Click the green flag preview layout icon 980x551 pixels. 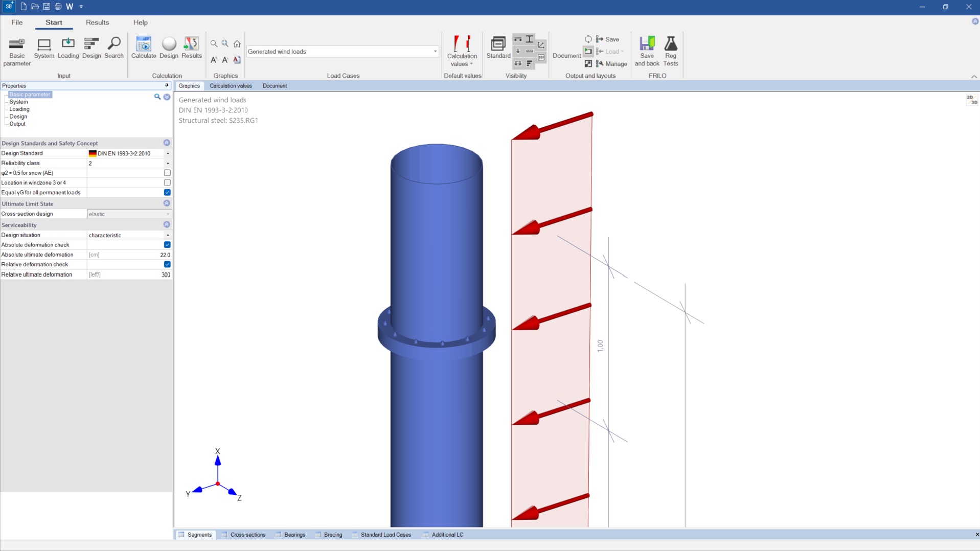[588, 52]
